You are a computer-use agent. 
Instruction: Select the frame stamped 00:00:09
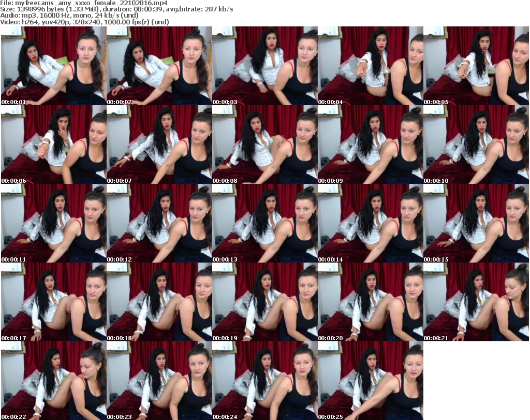pyautogui.click(x=371, y=144)
